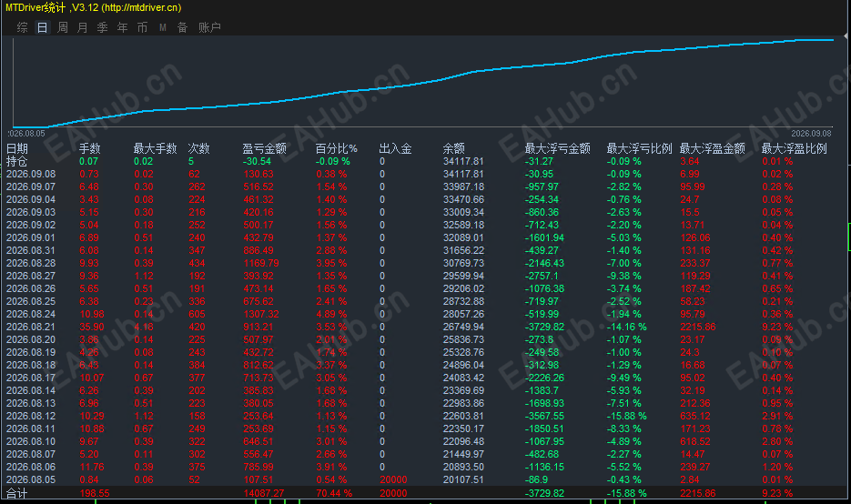Click max drawdown -15.88 % on 2026.08.12
851x504 pixels.
click(626, 416)
